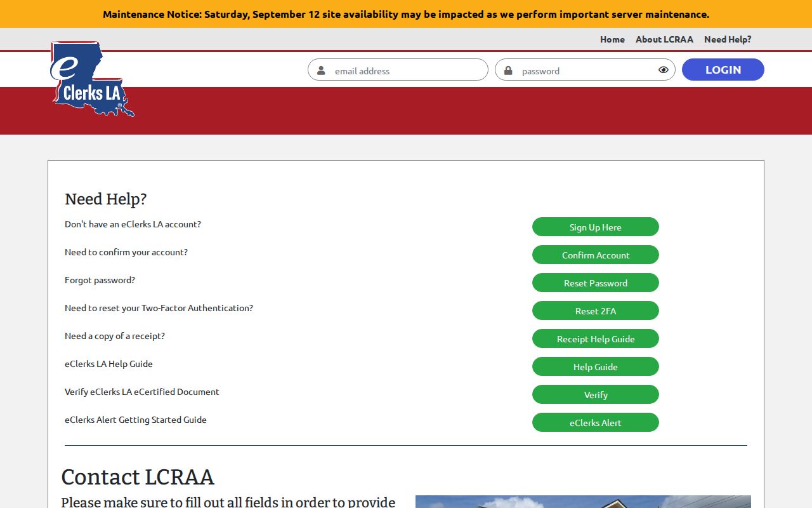This screenshot has width=812, height=508.
Task: Click the 'Contact LCRAA' heading
Action: click(x=138, y=477)
